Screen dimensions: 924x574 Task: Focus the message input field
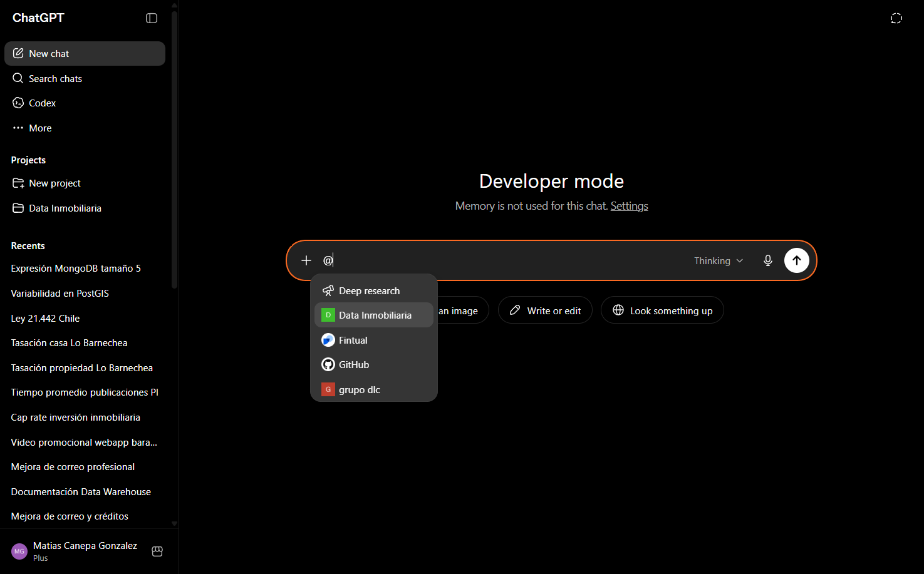pos(501,260)
